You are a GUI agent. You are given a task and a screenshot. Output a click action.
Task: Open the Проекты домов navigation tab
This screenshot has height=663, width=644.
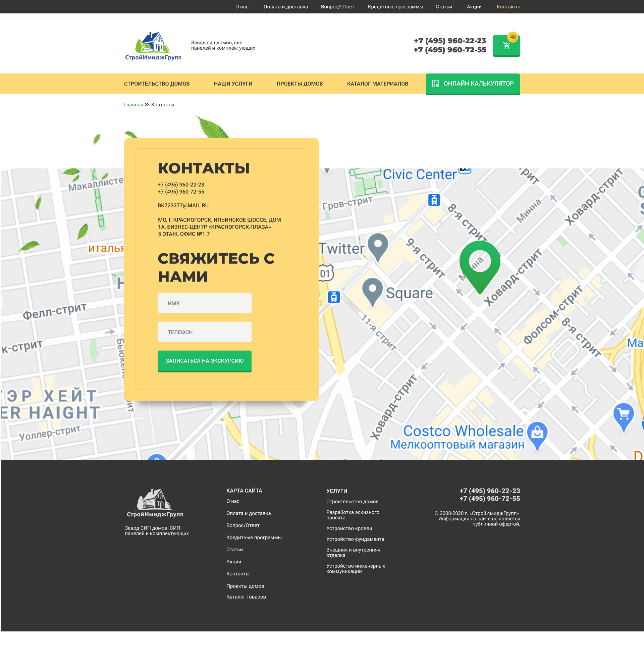coord(299,84)
